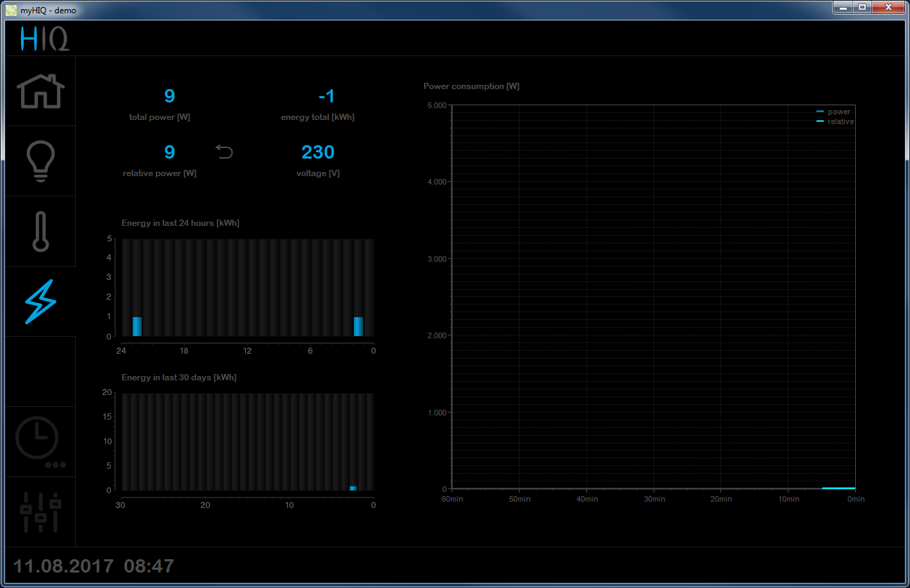Select the voltage reading of 230
The image size is (910, 588).
click(317, 152)
